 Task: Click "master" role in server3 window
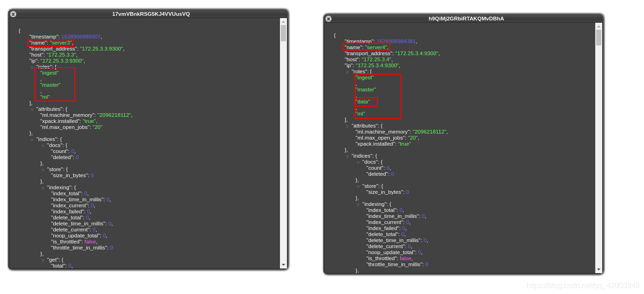point(51,85)
